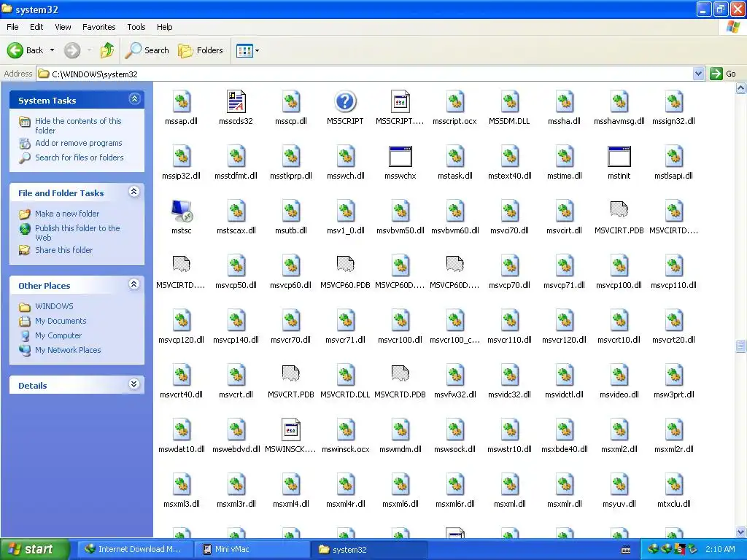
Task: Select the msvcp140.dll file icon
Action: [236, 321]
